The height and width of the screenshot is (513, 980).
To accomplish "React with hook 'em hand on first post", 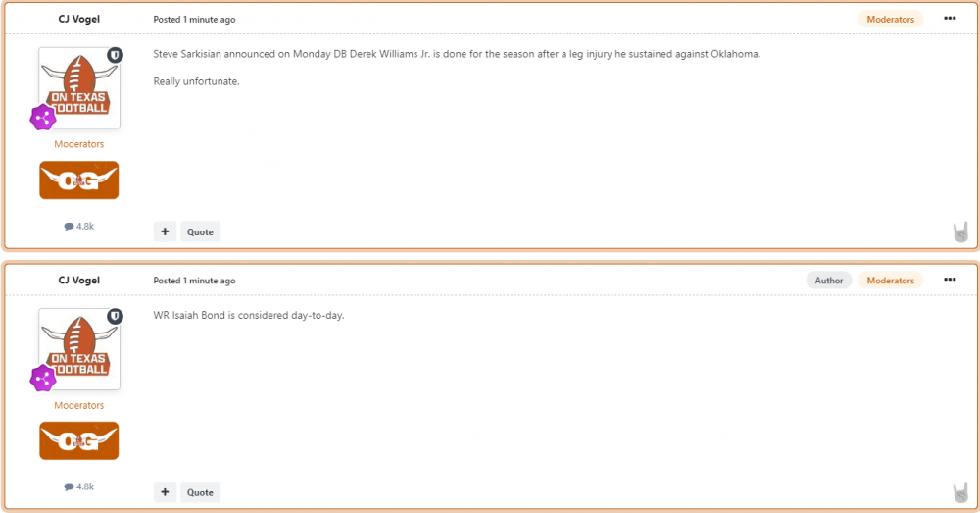I will pyautogui.click(x=960, y=232).
